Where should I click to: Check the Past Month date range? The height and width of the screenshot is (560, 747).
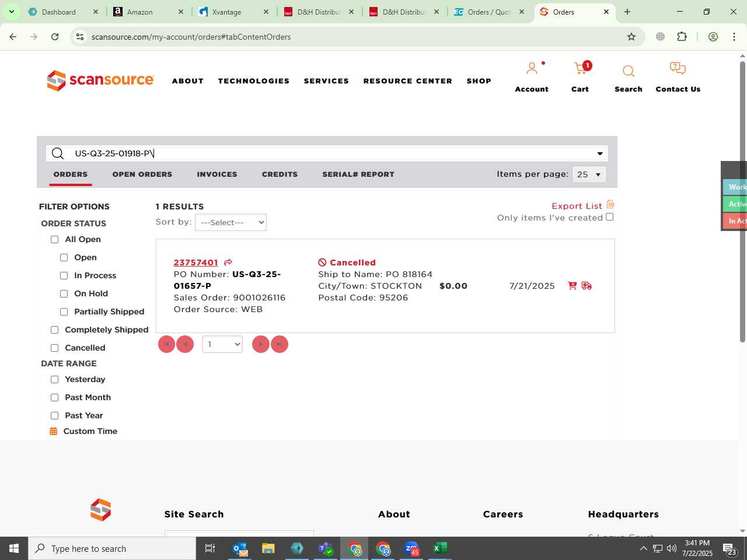(55, 398)
